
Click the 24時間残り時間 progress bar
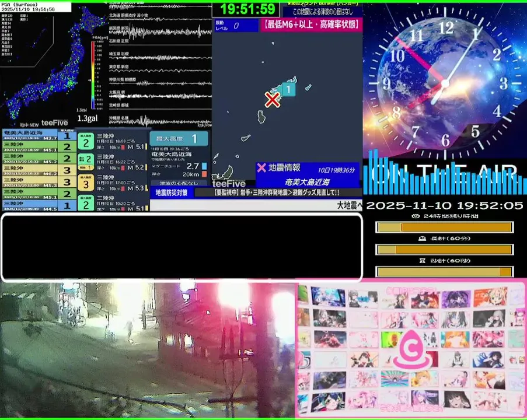(x=444, y=227)
